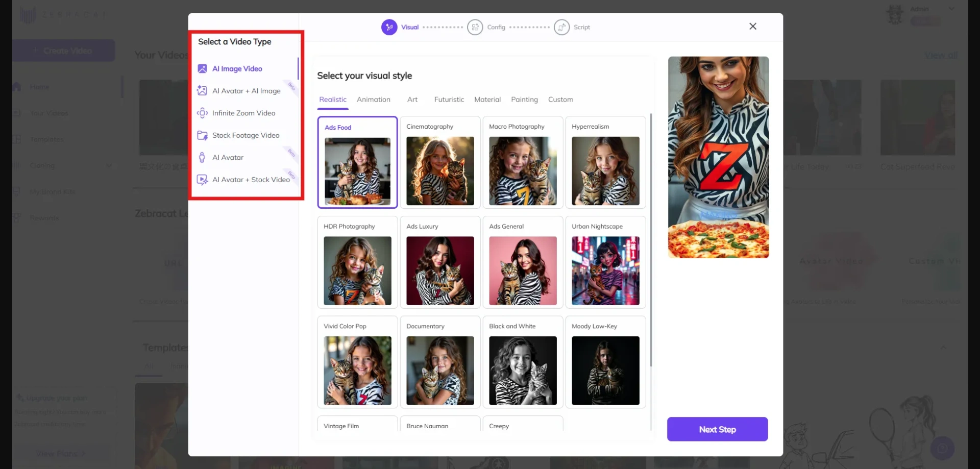The height and width of the screenshot is (469, 980).
Task: Click the Stock Footage Video folder icon
Action: (202, 135)
